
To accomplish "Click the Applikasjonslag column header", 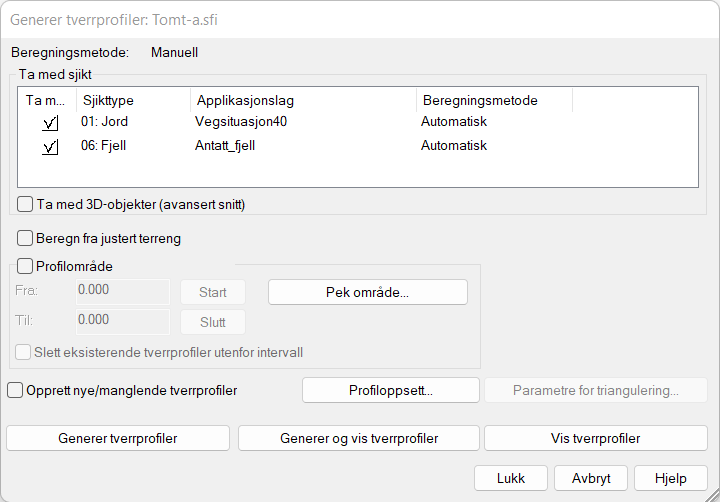I will pos(302,101).
